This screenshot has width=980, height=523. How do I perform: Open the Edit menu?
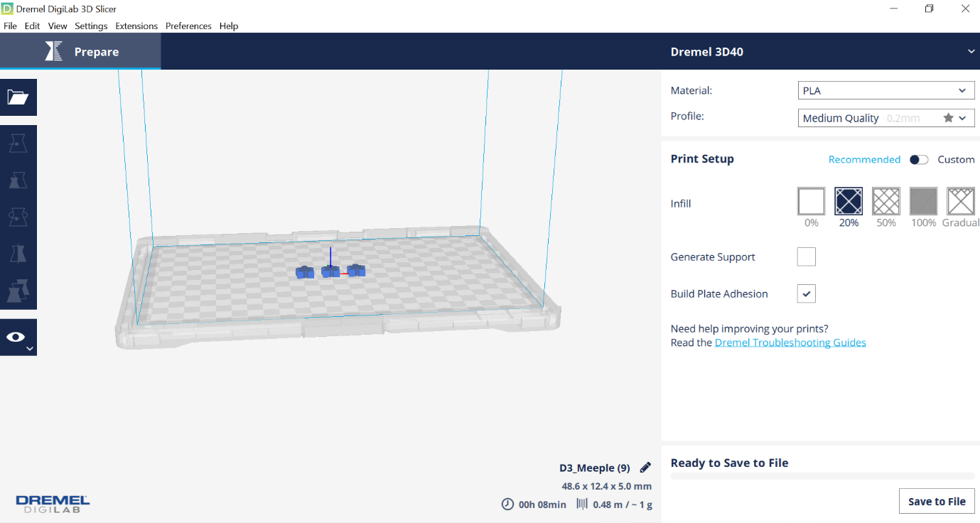click(32, 26)
